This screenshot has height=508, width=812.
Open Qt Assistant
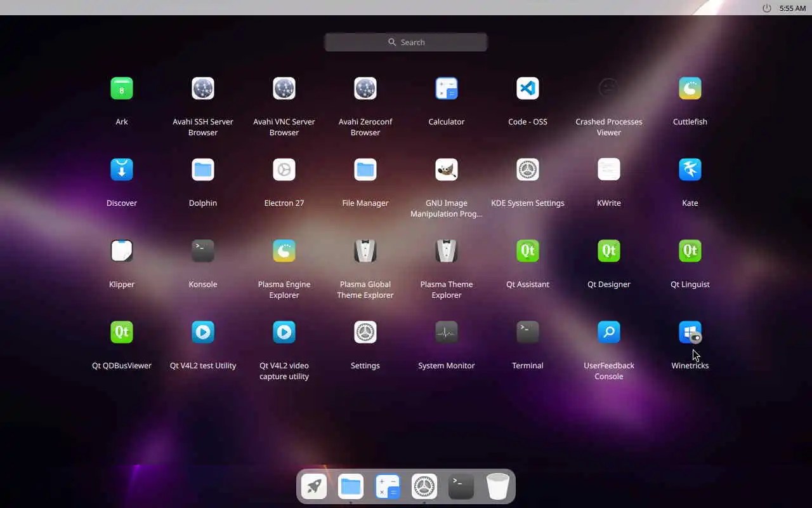528,251
